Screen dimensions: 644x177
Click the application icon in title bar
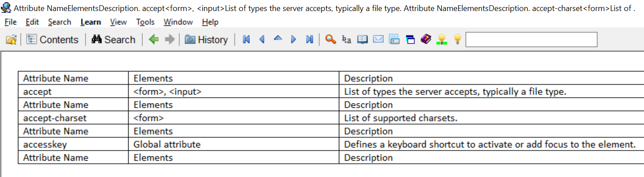point(6,7)
